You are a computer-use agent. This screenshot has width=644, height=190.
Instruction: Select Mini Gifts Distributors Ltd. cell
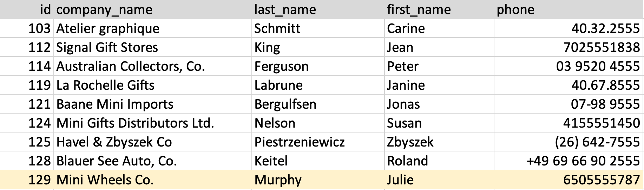[x=135, y=123]
